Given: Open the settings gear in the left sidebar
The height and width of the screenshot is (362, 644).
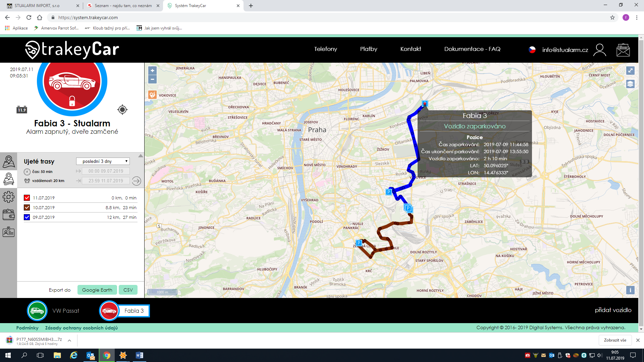Looking at the screenshot, I should [8, 197].
